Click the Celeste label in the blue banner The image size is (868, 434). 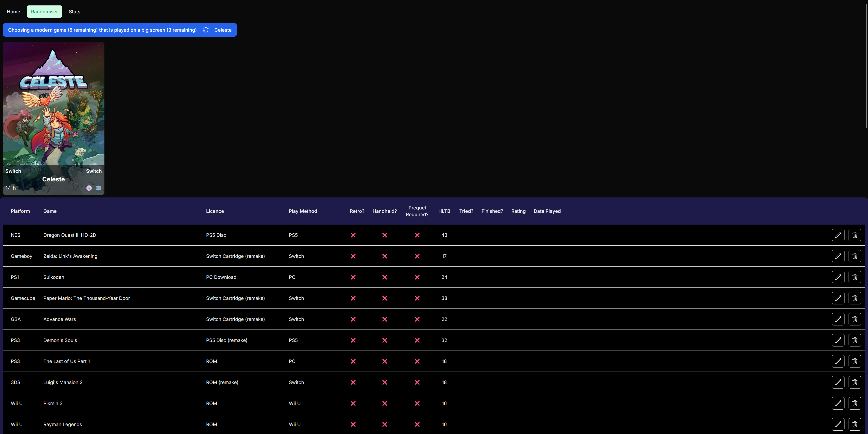(x=223, y=30)
